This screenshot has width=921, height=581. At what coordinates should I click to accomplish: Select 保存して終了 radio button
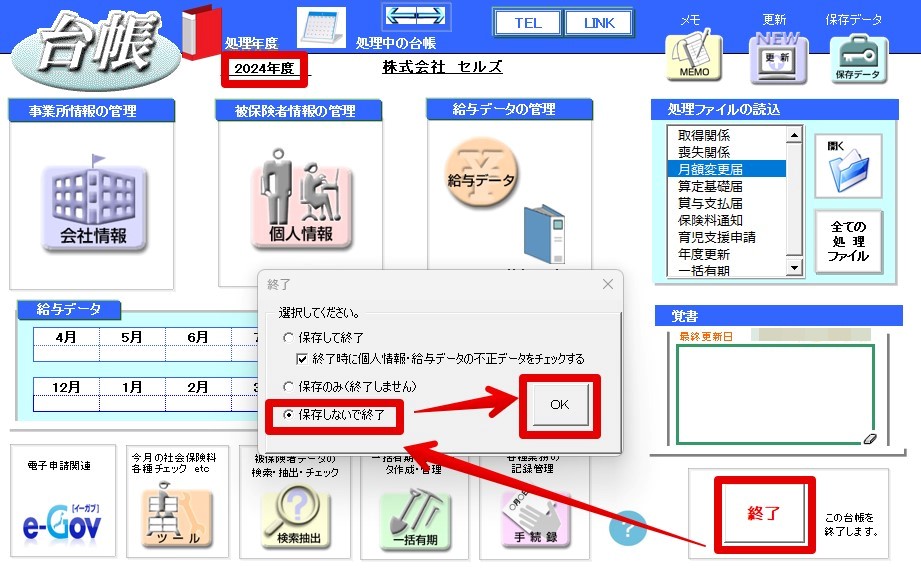(288, 338)
